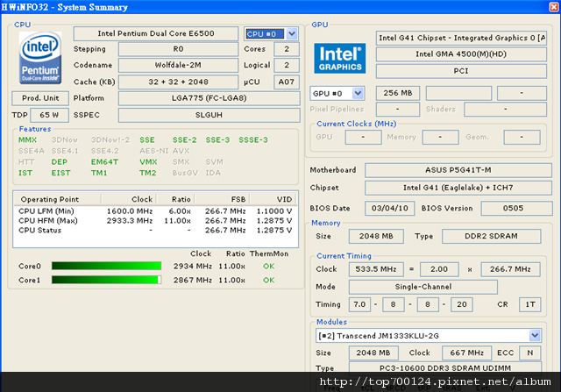Viewport: 561px width, 392px height.
Task: Click the Cores count field
Action: 287,49
